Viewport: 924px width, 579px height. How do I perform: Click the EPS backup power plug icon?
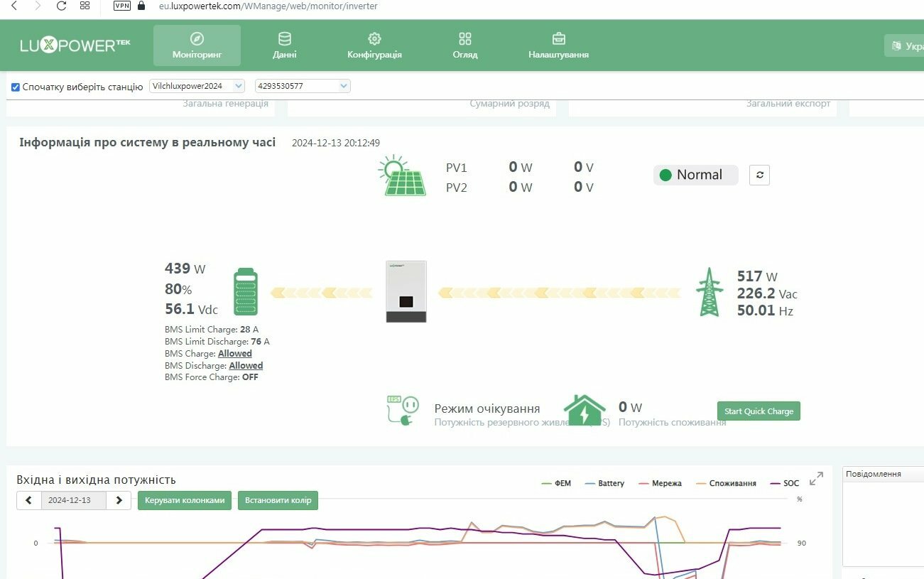403,411
